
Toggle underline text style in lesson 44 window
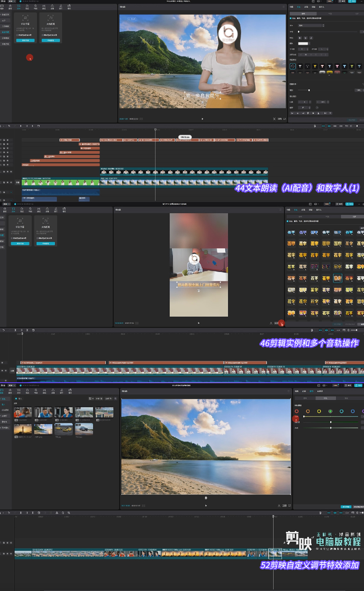pyautogui.click(x=304, y=38)
